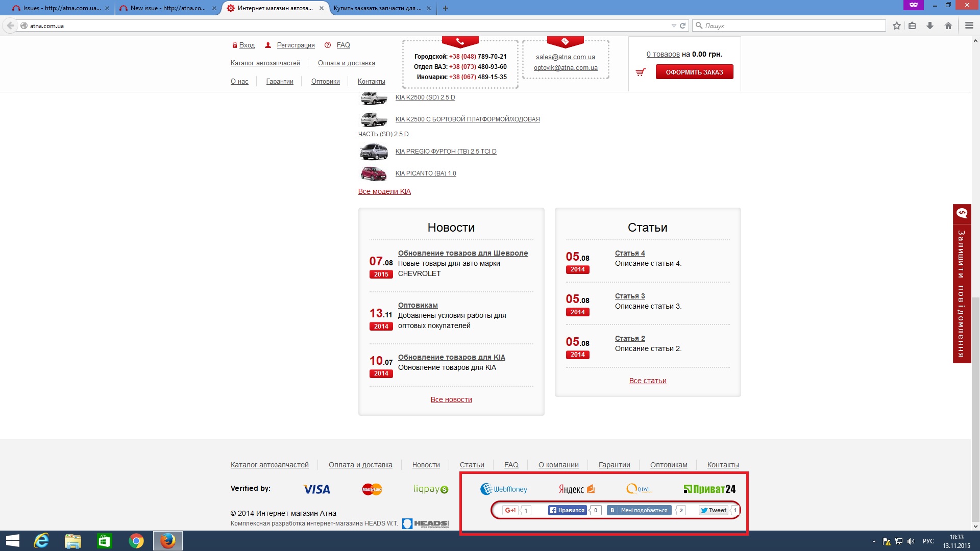The height and width of the screenshot is (551, 980).
Task: Open a new browser tab
Action: point(446,8)
